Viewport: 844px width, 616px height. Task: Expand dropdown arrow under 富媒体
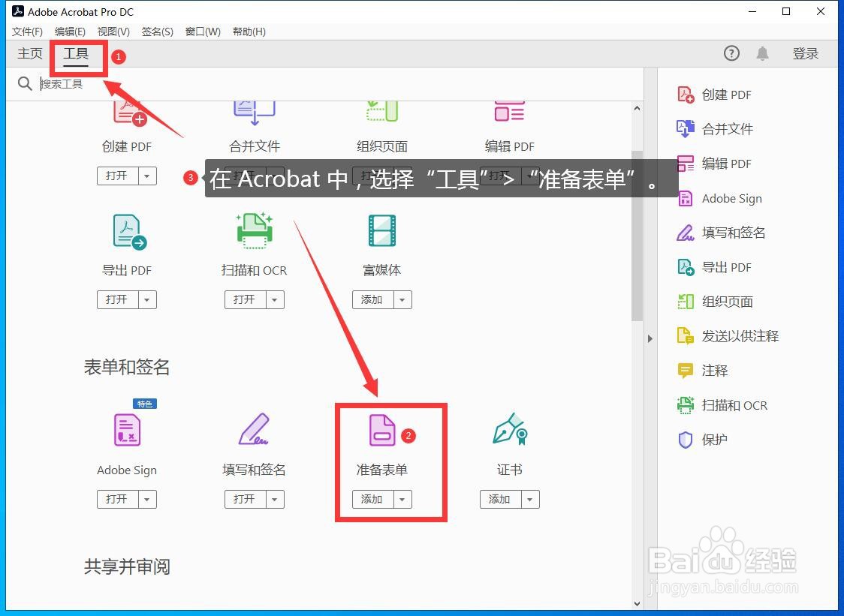point(402,299)
